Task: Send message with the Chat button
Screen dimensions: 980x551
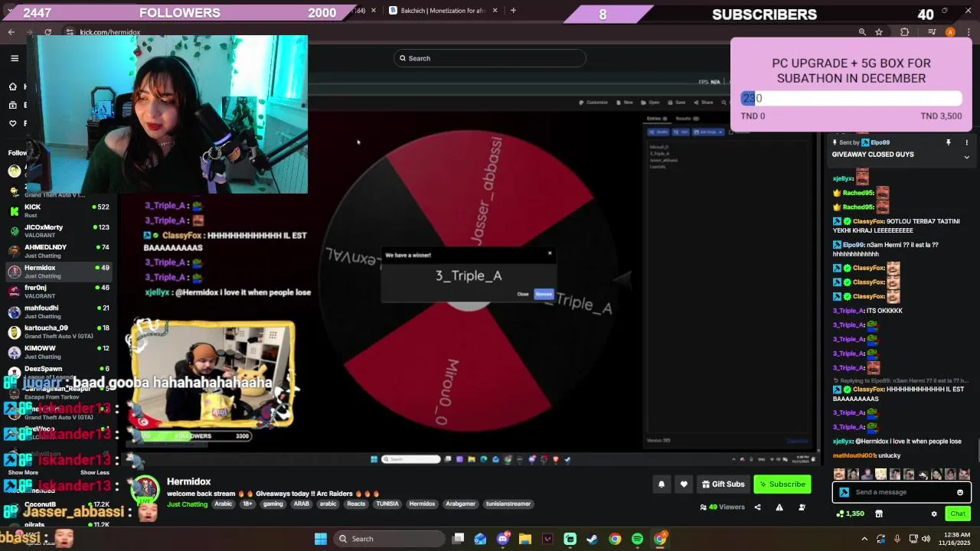Action: point(958,514)
